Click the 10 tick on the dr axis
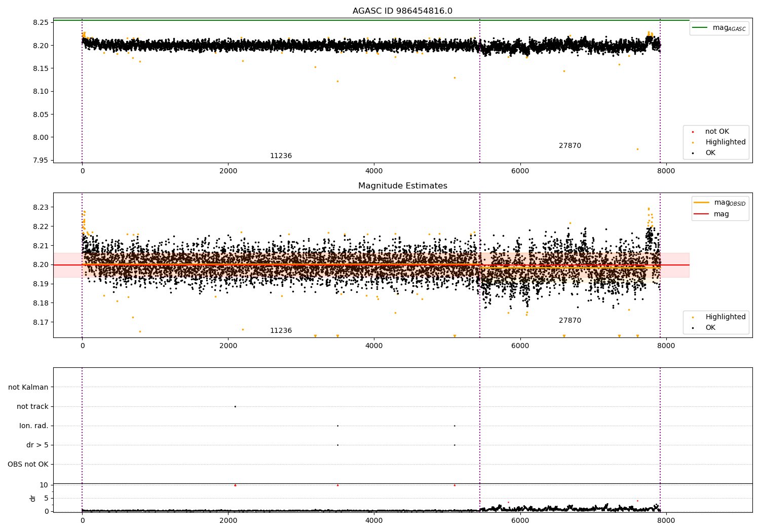The height and width of the screenshot is (532, 760). pos(44,485)
